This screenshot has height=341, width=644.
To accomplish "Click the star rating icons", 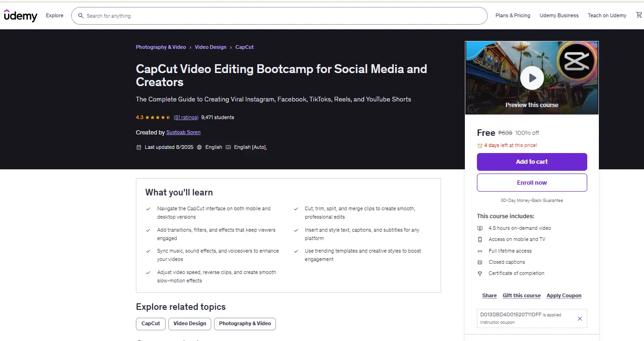I will point(158,117).
